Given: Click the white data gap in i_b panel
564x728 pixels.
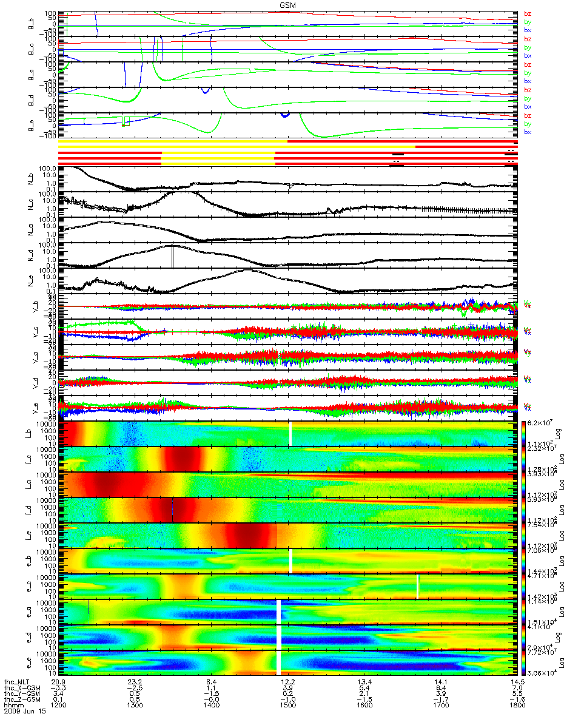Looking at the screenshot, I should pyautogui.click(x=291, y=433).
